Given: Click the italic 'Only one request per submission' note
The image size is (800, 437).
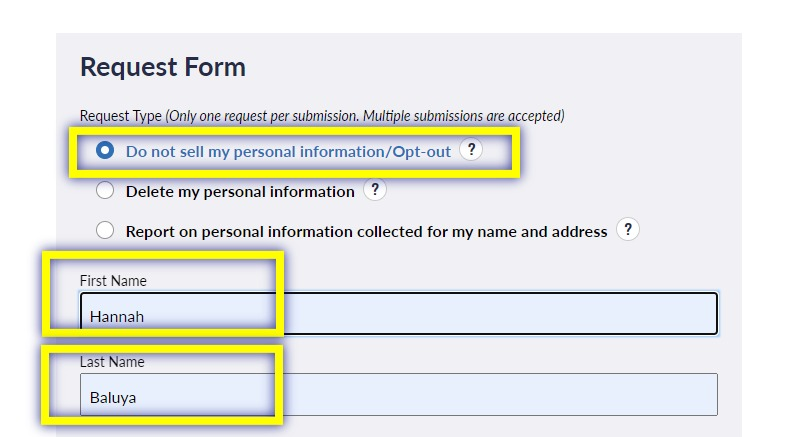Looking at the screenshot, I should [264, 116].
